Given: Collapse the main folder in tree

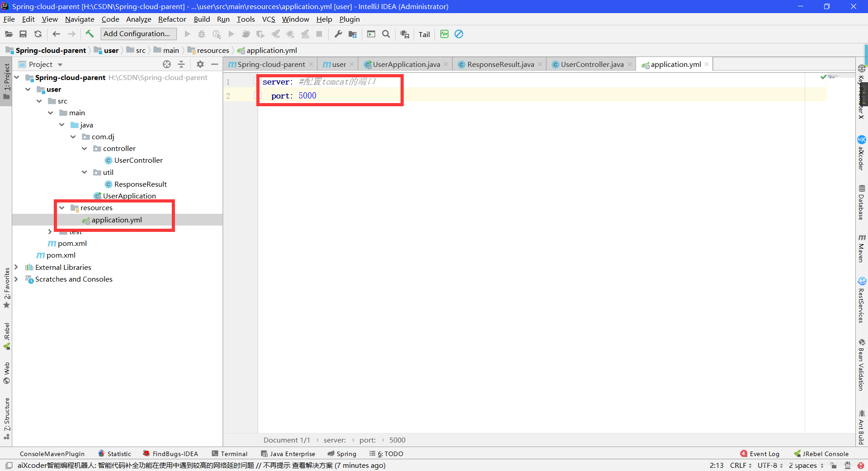Looking at the screenshot, I should pyautogui.click(x=51, y=113).
